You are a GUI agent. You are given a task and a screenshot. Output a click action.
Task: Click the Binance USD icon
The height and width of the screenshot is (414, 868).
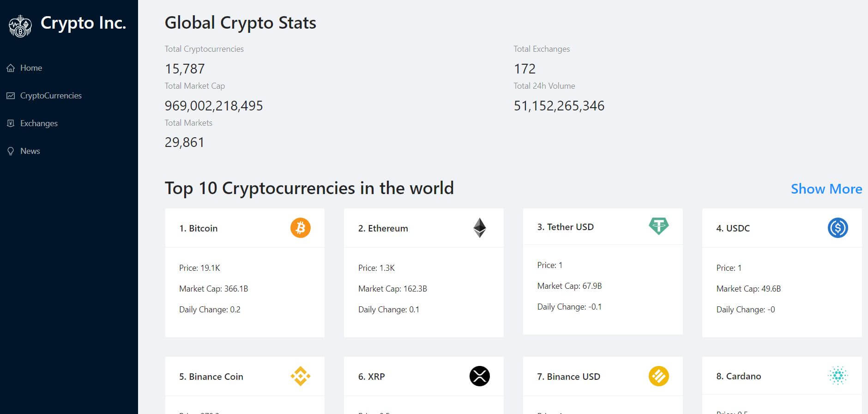pos(659,376)
